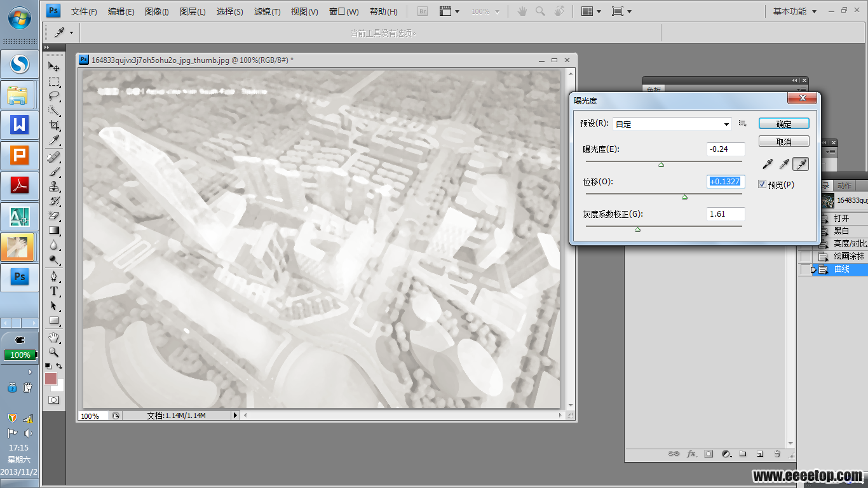Open the 文件(F) menu
This screenshot has height=488, width=868.
click(84, 11)
